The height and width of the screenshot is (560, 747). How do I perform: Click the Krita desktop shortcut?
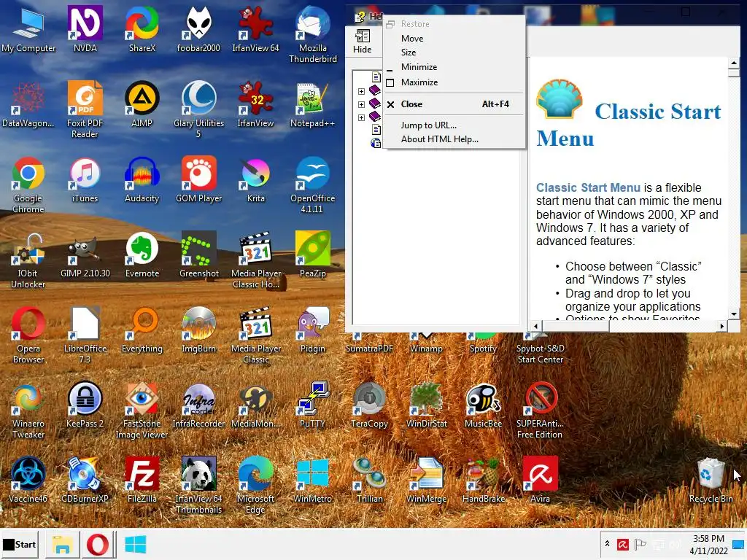[x=255, y=179]
